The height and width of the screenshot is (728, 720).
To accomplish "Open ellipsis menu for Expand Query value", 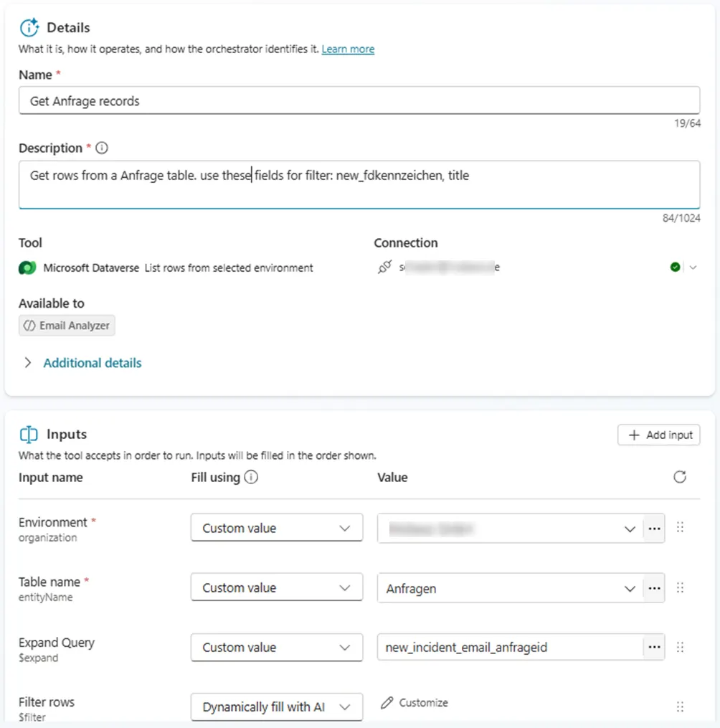I will [x=653, y=648].
